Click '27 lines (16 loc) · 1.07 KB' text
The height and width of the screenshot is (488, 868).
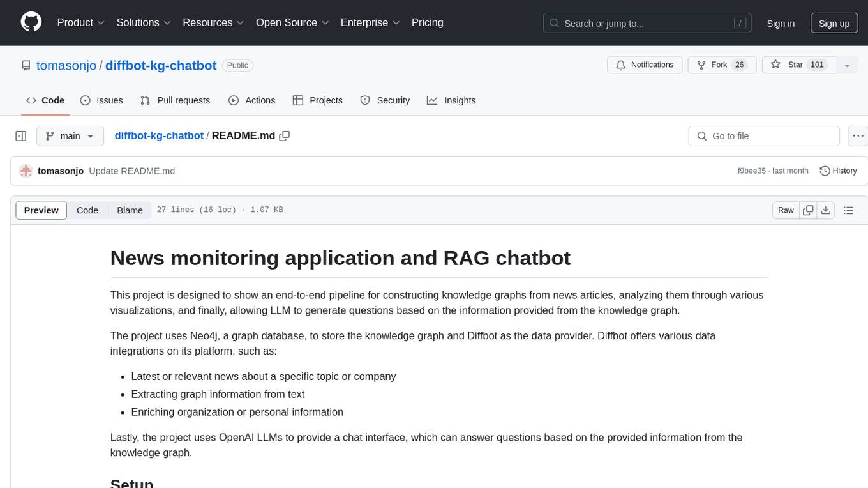(220, 210)
